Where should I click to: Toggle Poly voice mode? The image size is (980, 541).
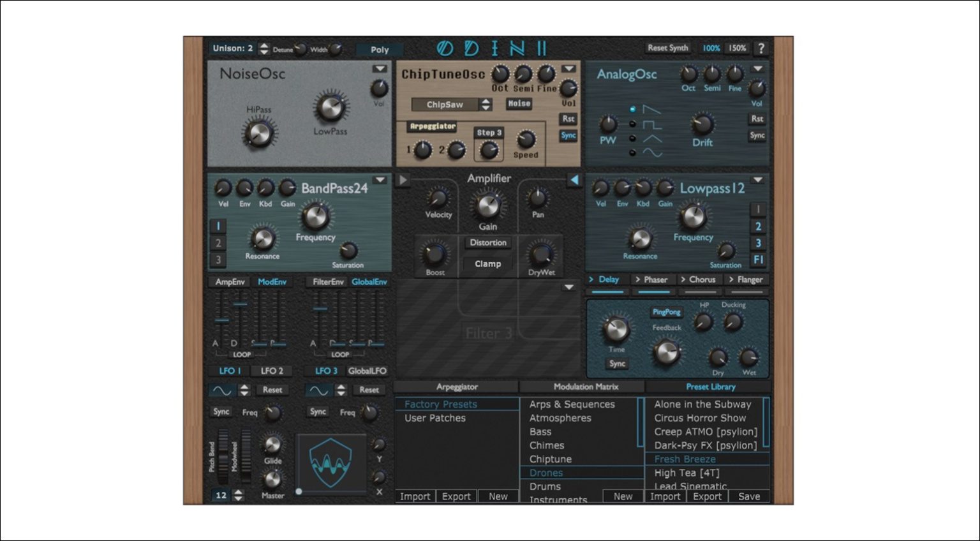[x=378, y=49]
